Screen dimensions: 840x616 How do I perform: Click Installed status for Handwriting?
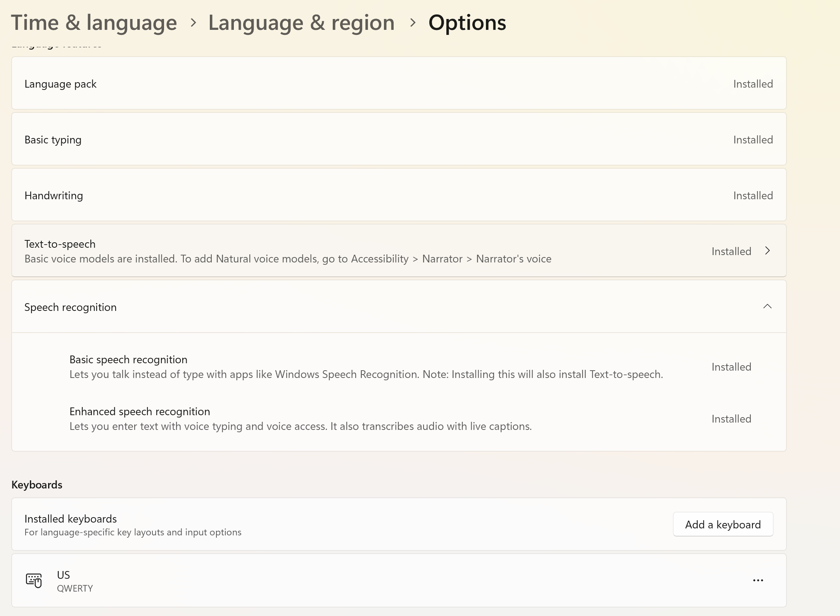point(753,195)
